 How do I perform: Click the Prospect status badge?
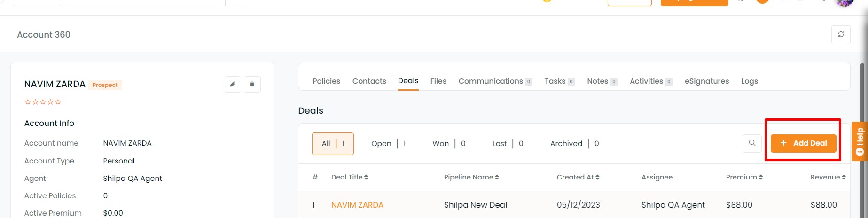[105, 85]
